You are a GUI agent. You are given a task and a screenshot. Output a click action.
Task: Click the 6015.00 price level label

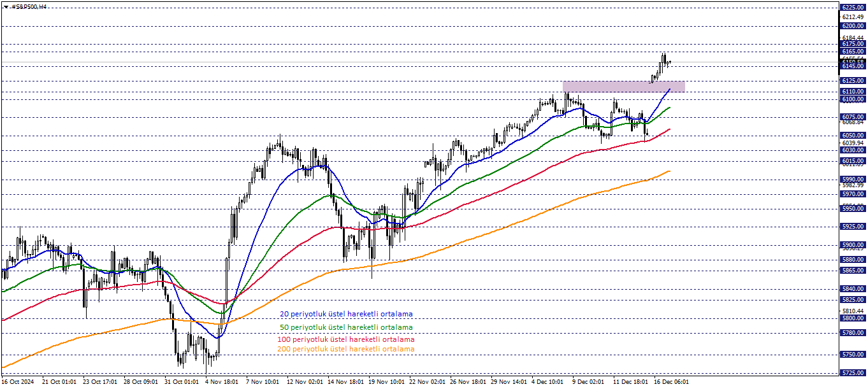pos(853,161)
